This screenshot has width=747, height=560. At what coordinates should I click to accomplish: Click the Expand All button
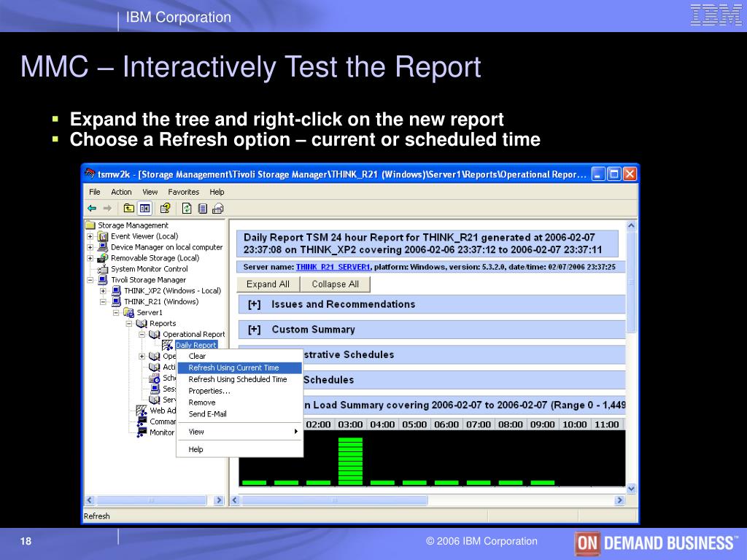click(x=268, y=284)
